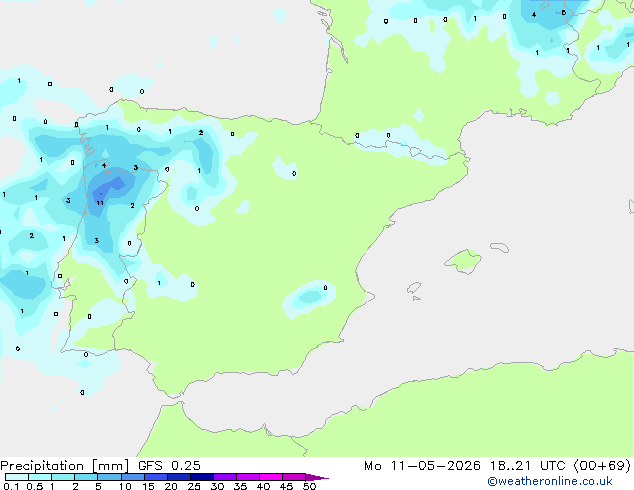The image size is (634, 490).
Task: Click the 45–50 mm legend swatch
Action: click(x=294, y=477)
